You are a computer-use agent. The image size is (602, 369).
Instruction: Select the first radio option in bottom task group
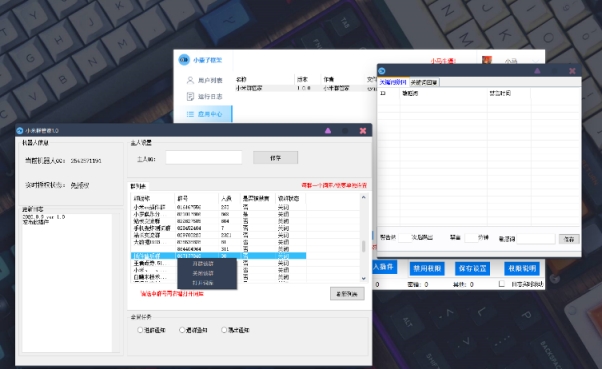pyautogui.click(x=140, y=330)
